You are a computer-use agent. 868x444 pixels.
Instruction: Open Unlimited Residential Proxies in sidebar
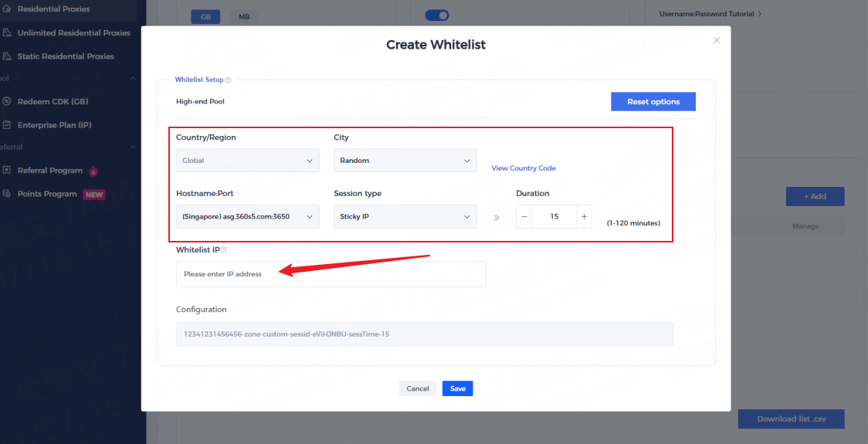pyautogui.click(x=73, y=33)
